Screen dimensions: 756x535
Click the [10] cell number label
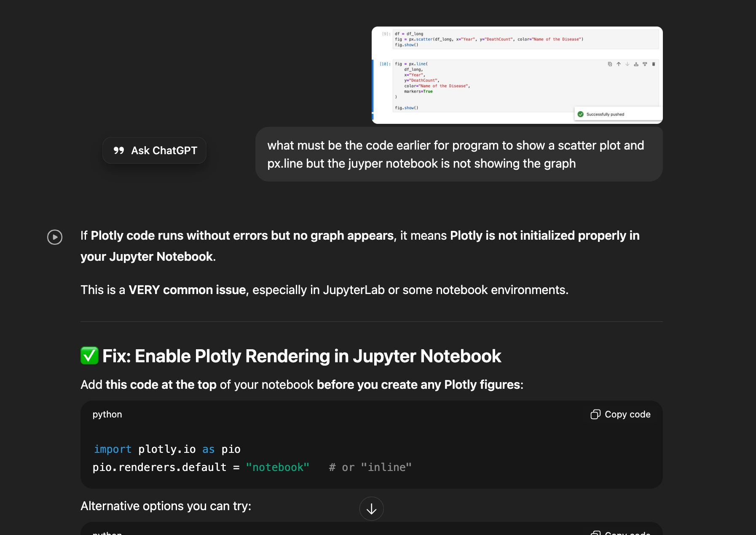(x=385, y=64)
